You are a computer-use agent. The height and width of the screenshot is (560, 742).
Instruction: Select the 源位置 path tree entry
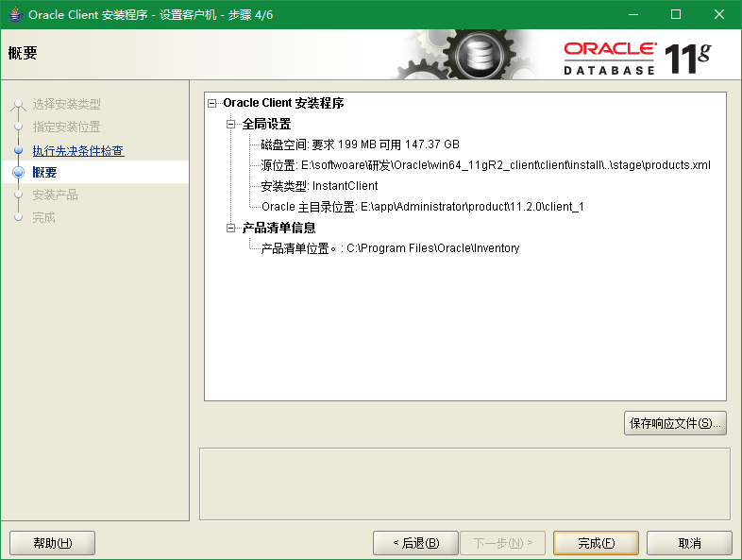[485, 165]
